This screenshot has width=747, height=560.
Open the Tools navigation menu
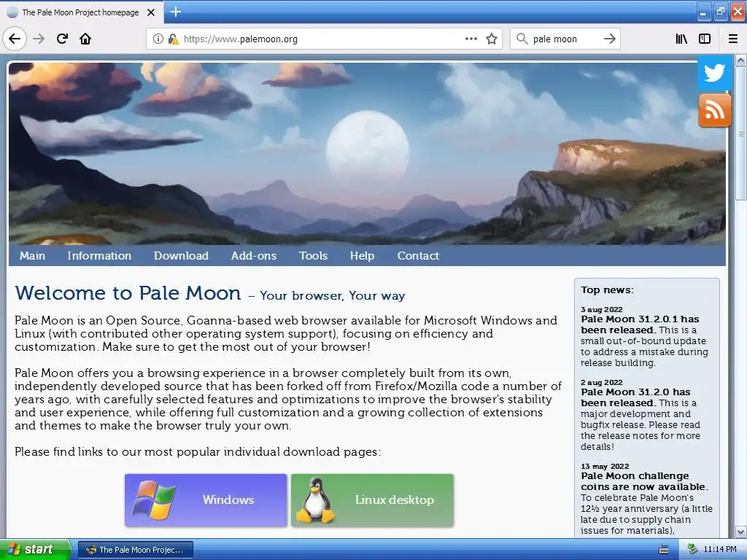313,256
